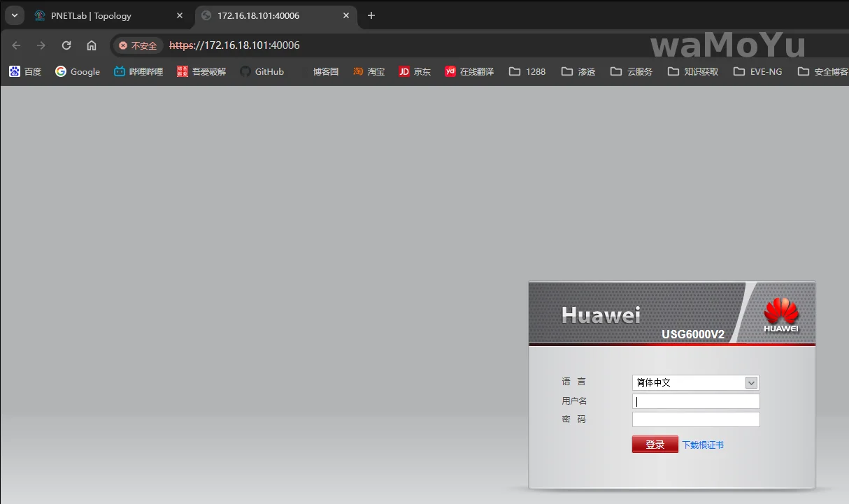
Task: Open the Bilibili bookmark
Action: tap(138, 71)
